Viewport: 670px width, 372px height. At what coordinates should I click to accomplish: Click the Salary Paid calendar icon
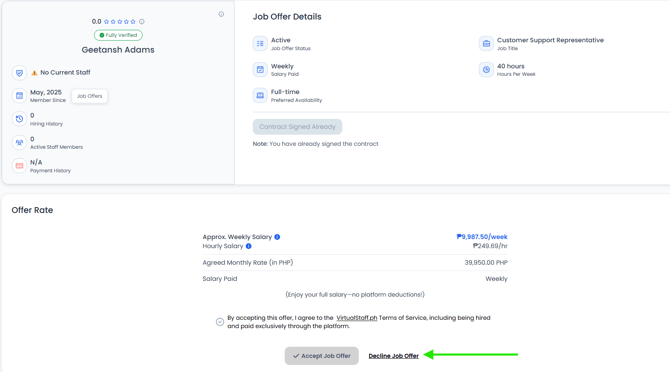click(x=260, y=70)
